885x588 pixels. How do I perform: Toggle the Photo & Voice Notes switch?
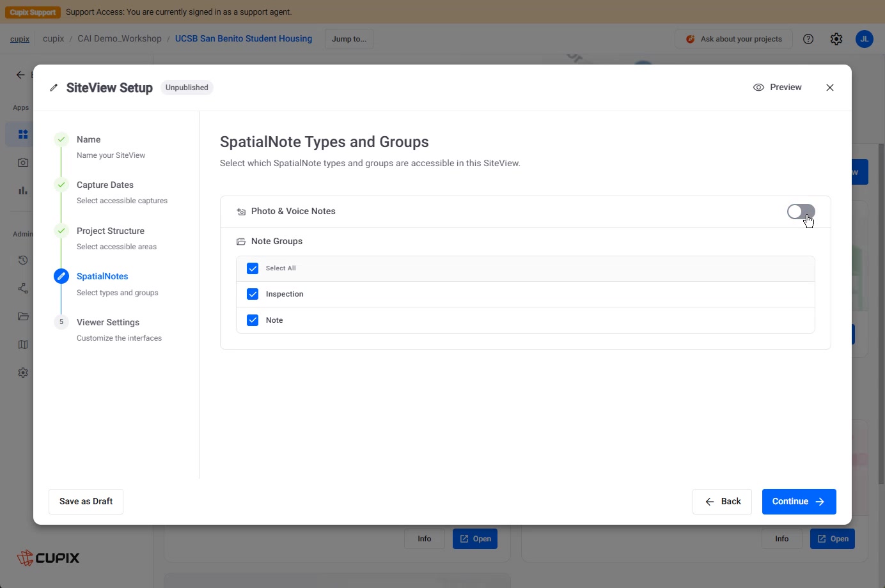pyautogui.click(x=801, y=212)
